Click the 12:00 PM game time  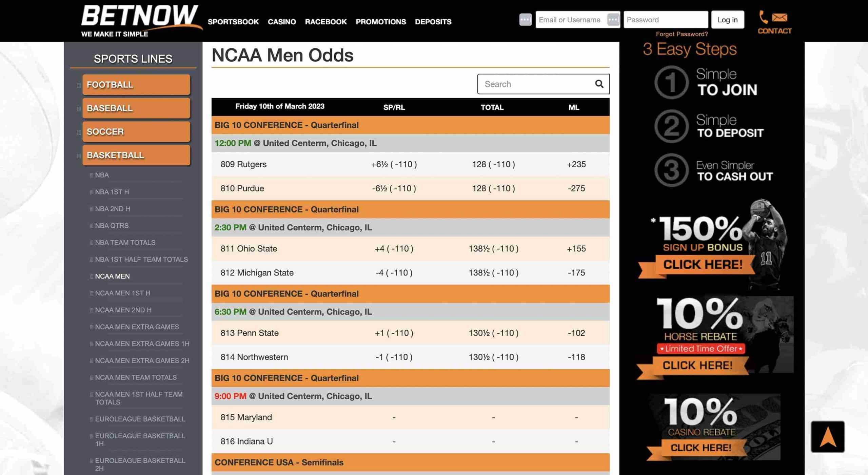pos(233,143)
